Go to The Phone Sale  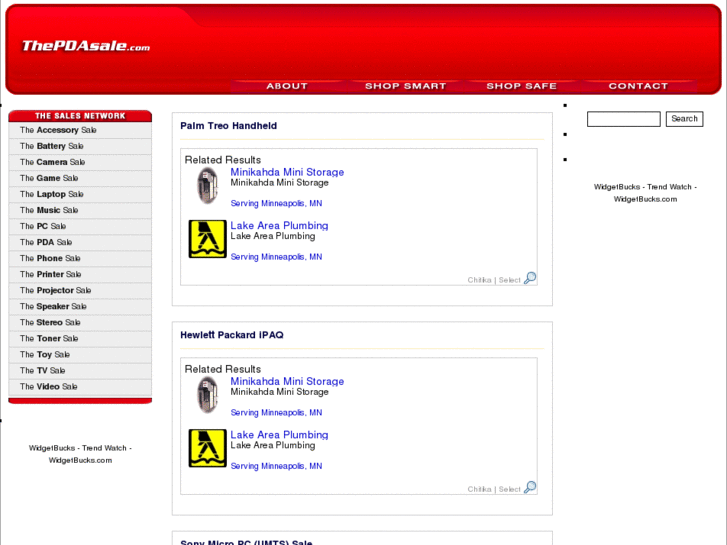(50, 258)
